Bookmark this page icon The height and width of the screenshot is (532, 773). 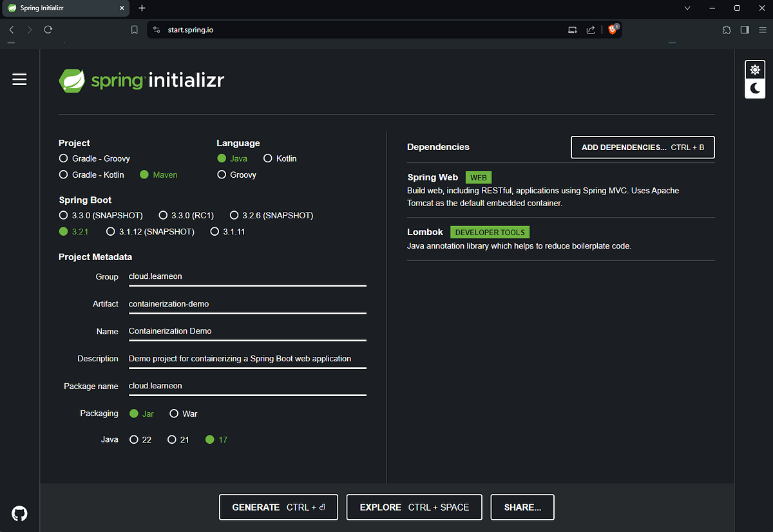134,30
